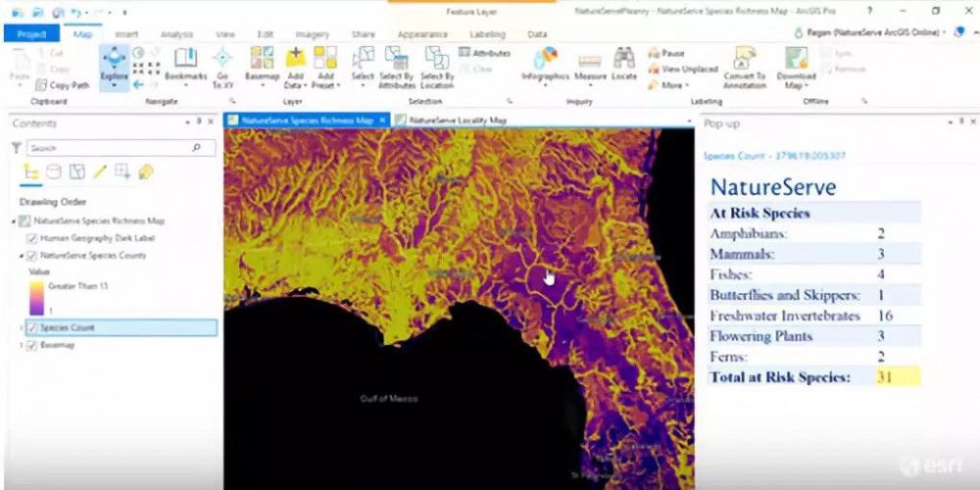Switch to the Data ribbon tab
Screen dimensions: 980x490
click(x=537, y=34)
